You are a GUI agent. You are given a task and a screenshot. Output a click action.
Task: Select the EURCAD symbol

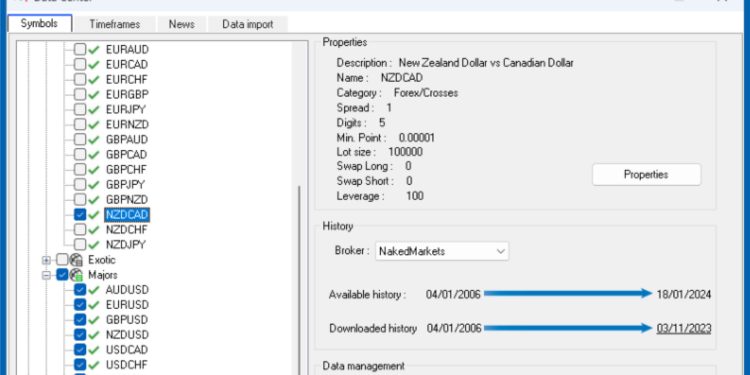(x=127, y=64)
